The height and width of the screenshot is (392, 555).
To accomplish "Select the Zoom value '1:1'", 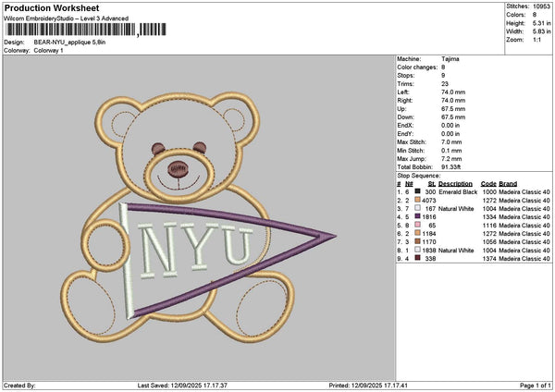I will pos(536,40).
